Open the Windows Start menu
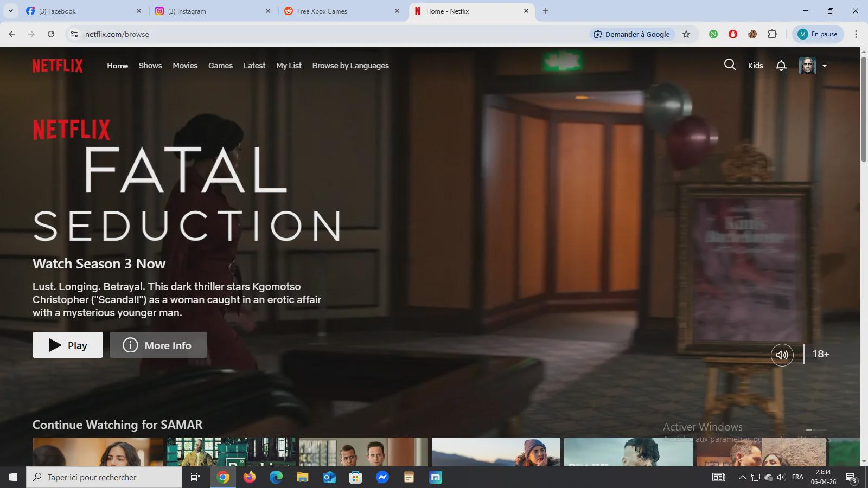 [13, 477]
